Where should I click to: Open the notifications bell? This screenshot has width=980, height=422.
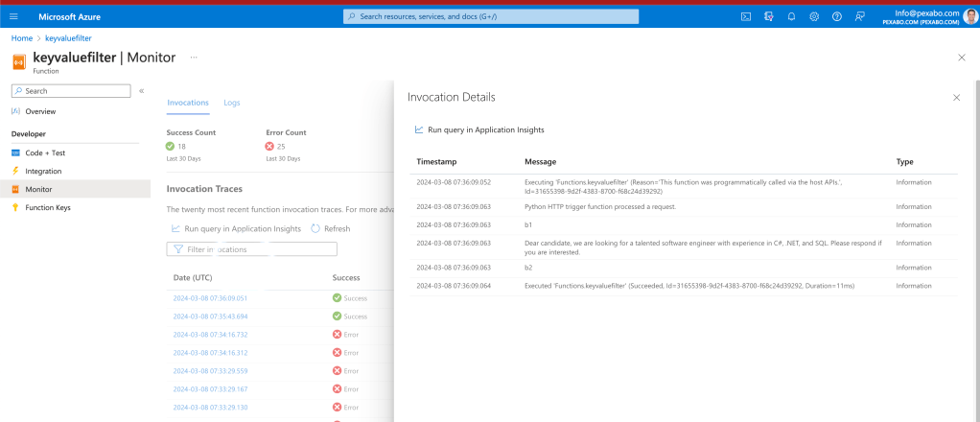[x=791, y=17]
